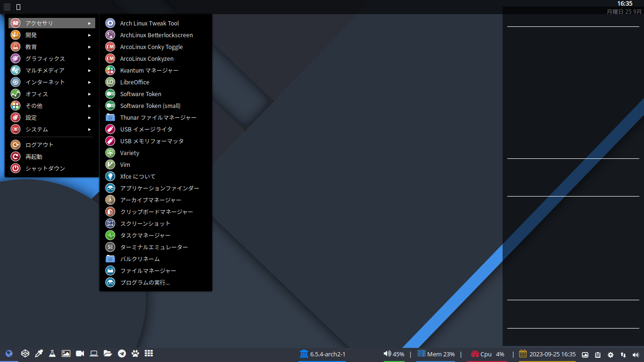Image resolution: width=644 pixels, height=362 pixels.
Task: Open ArchLinux Betterlockscreen icon entry
Action: coord(110,35)
